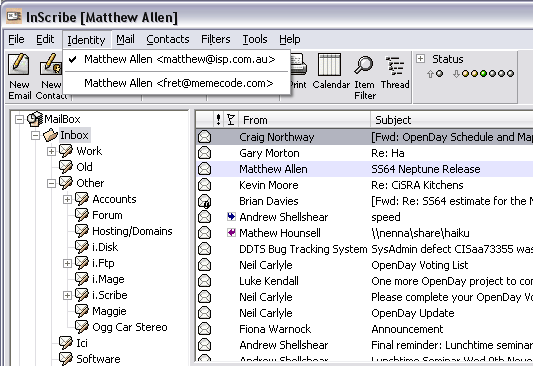Click the send status indicator light

coord(440,73)
